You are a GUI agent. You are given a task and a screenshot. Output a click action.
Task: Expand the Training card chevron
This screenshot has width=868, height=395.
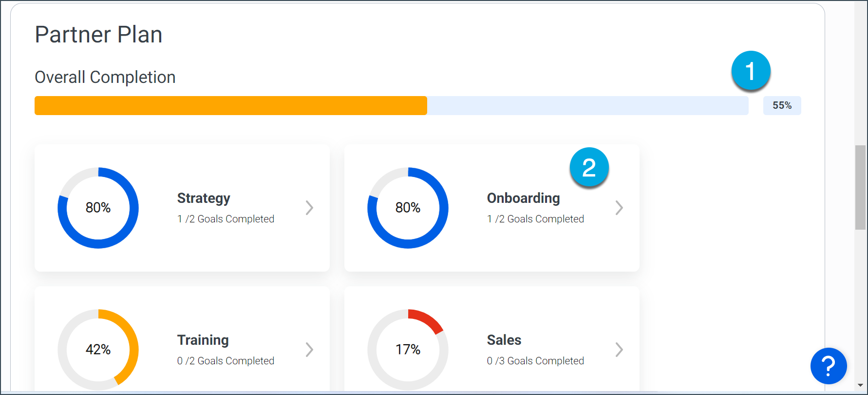[x=309, y=350]
